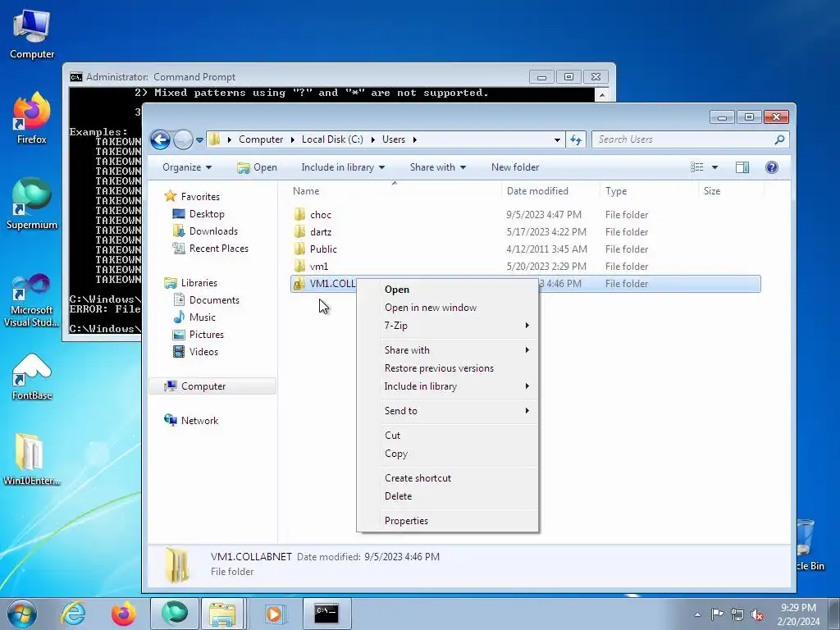Launch Internet Explorer from the taskbar

(73, 614)
